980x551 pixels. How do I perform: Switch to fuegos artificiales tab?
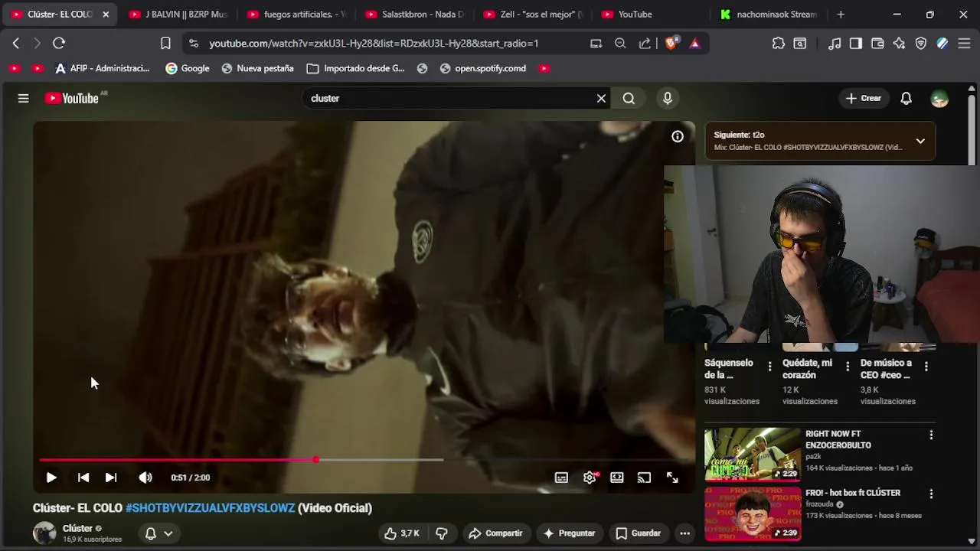coord(297,15)
